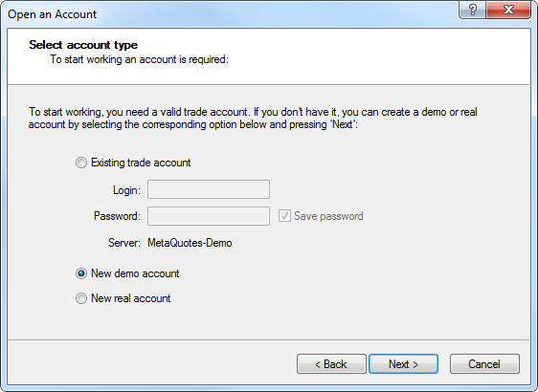538x392 pixels.
Task: Click the MetaQuotes-Demo server name
Action: (190, 243)
